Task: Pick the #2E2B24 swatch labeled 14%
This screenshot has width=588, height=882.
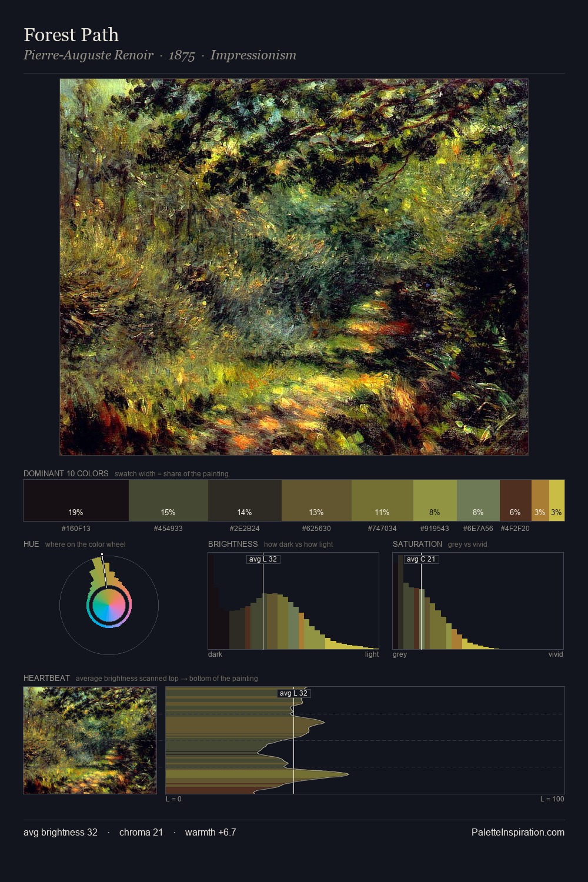Action: (245, 500)
